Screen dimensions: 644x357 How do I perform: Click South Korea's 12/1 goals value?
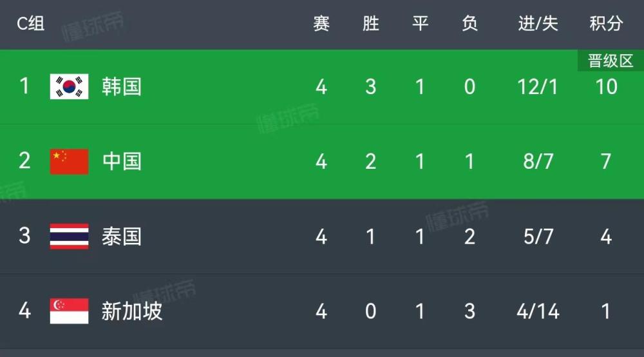[x=538, y=87]
